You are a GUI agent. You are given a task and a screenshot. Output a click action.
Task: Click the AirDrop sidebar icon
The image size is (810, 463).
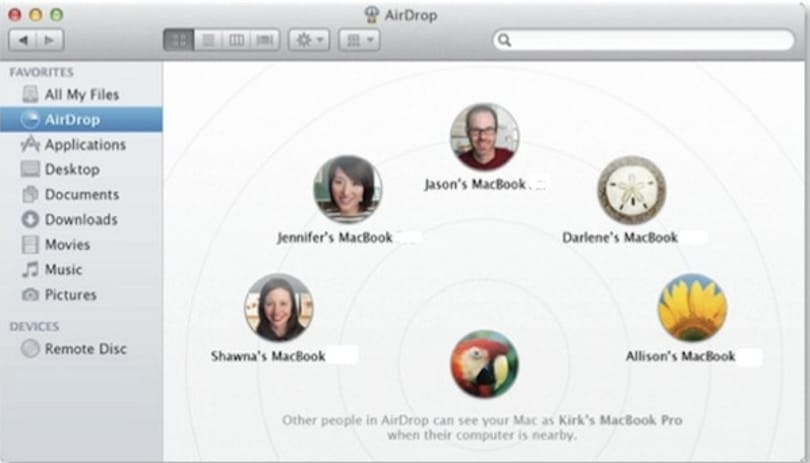click(30, 119)
